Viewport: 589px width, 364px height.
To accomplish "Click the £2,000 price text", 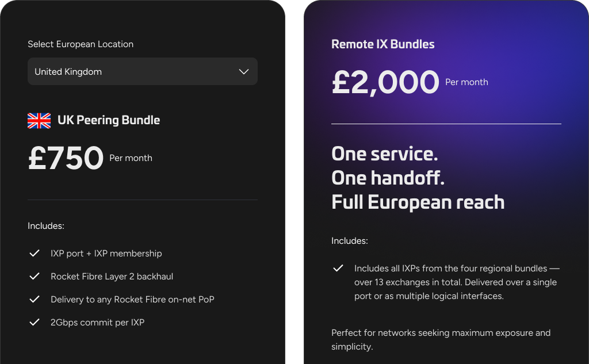I will point(385,82).
